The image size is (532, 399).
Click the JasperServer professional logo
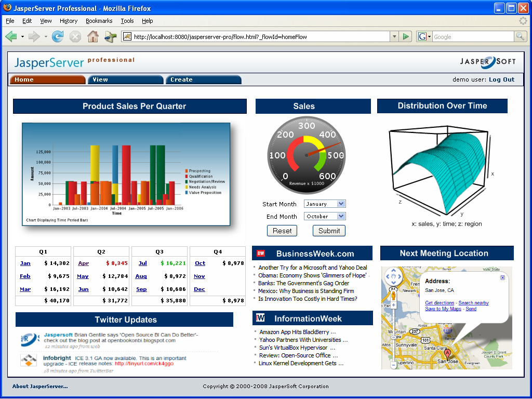point(74,62)
